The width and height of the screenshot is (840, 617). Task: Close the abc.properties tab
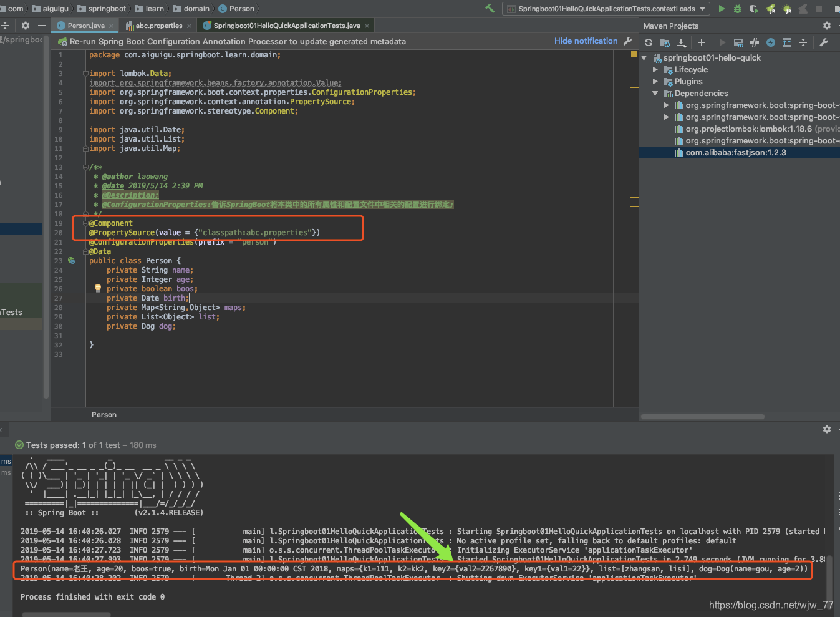coord(190,26)
